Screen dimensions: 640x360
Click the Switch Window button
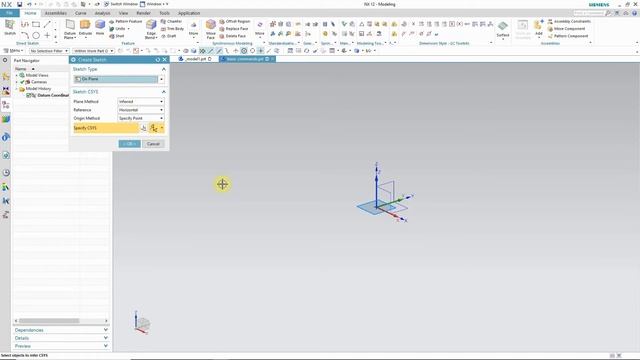click(121, 4)
